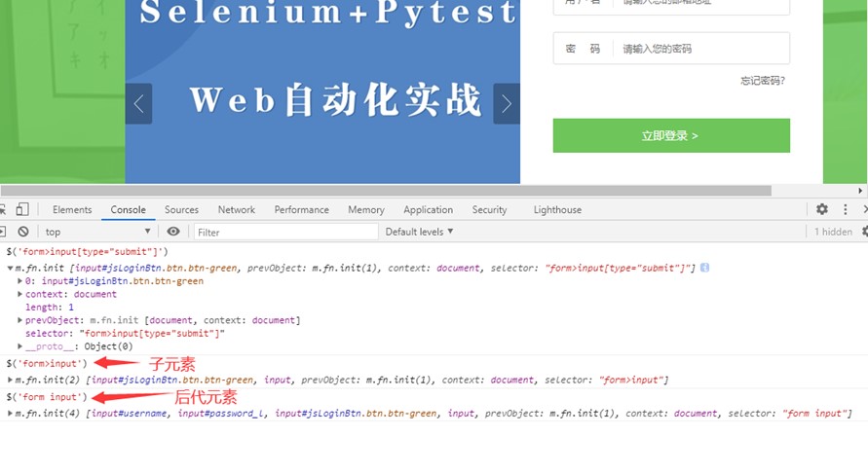Image resolution: width=868 pixels, height=472 pixels.
Task: Expand the context: document entry
Action: (19, 294)
